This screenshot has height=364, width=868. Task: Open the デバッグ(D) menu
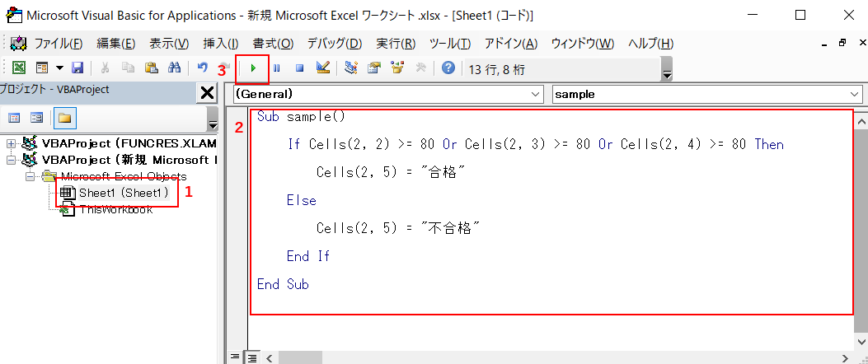click(334, 44)
